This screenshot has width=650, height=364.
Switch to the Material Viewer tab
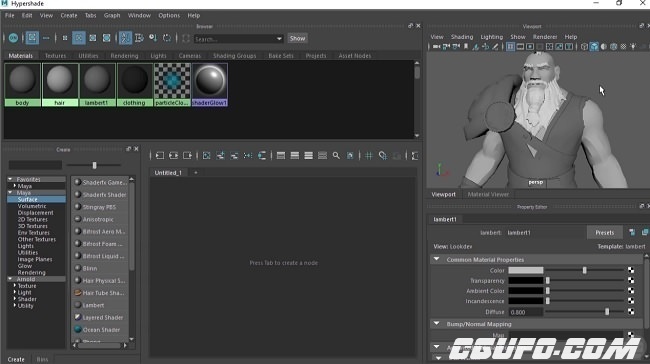[x=488, y=194]
